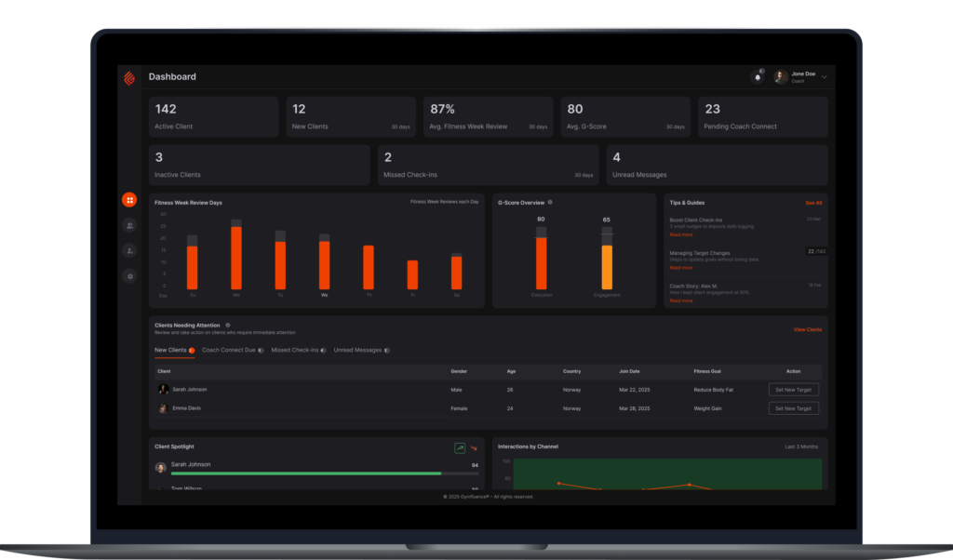This screenshot has height=560, width=953.
Task: Click See All in Tips & Guides
Action: [813, 202]
